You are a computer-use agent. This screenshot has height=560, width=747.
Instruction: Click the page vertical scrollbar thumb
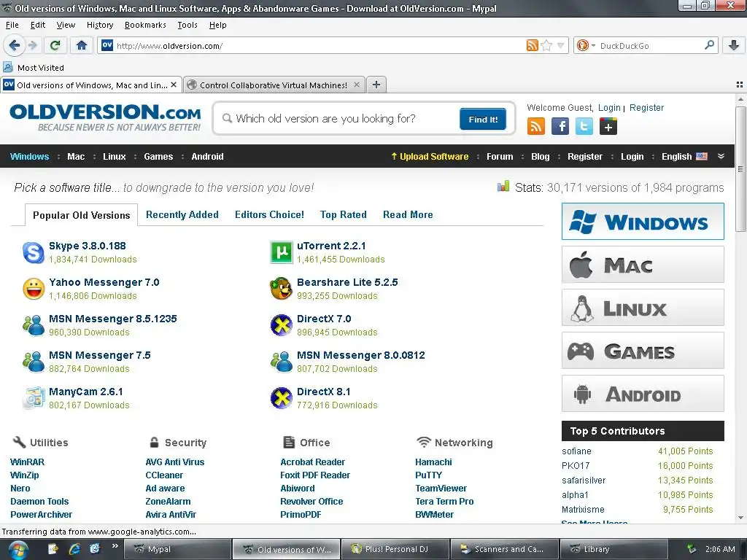740,169
